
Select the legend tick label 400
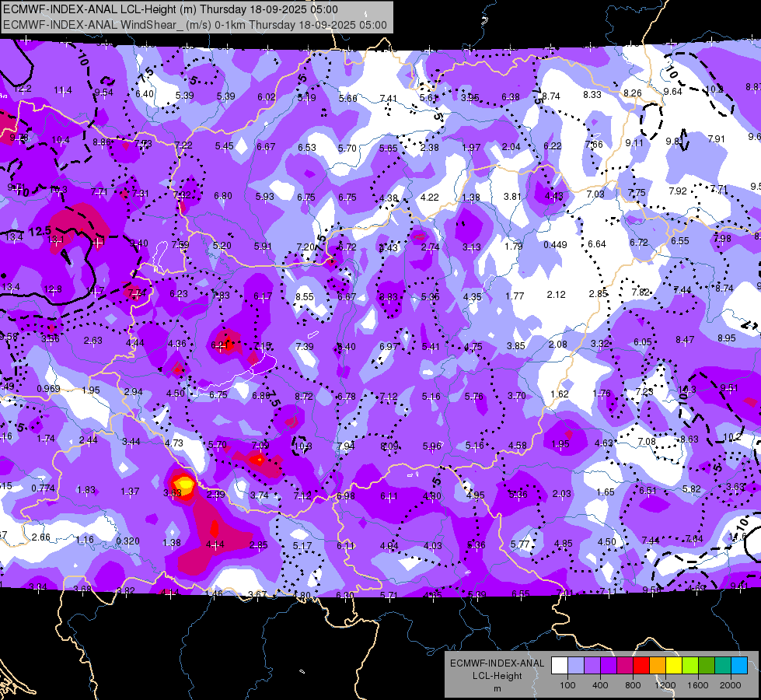coord(600,685)
